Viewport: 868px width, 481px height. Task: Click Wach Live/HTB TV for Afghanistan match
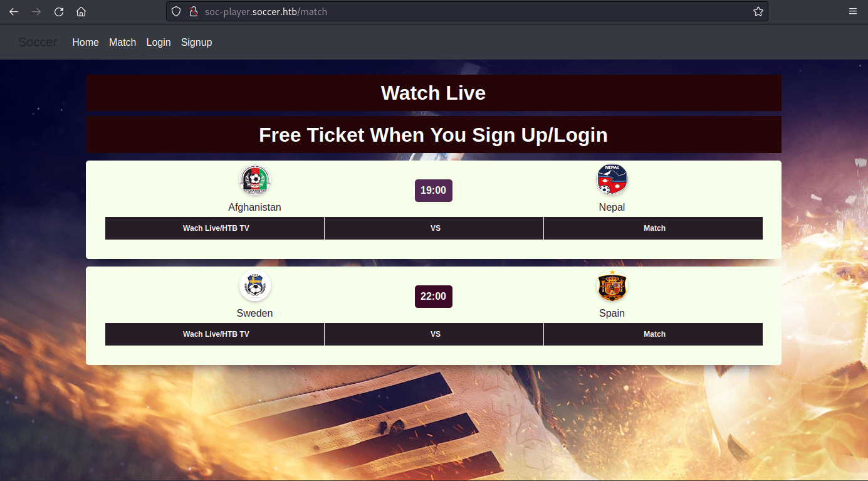point(215,228)
